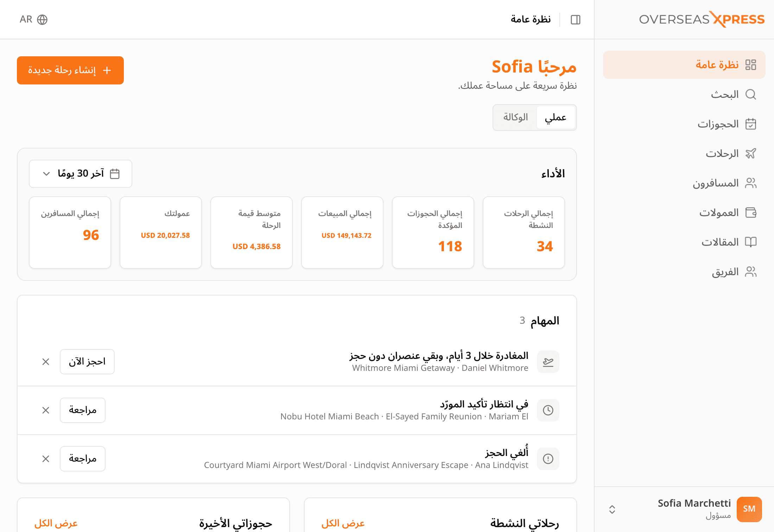Click the bookings calendar-check icon
The width and height of the screenshot is (774, 532).
point(751,124)
